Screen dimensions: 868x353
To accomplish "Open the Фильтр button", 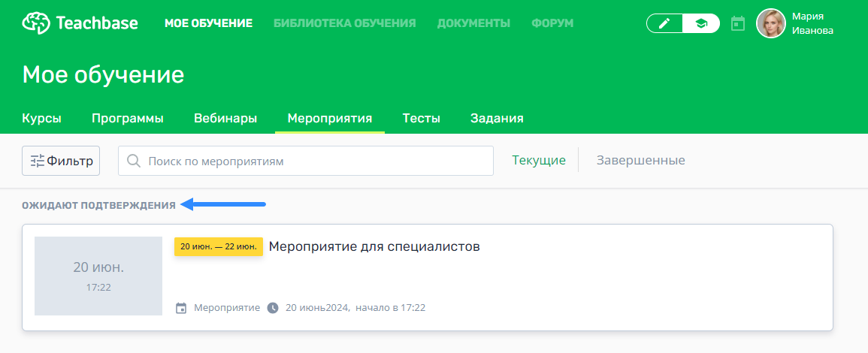I will pos(61,161).
